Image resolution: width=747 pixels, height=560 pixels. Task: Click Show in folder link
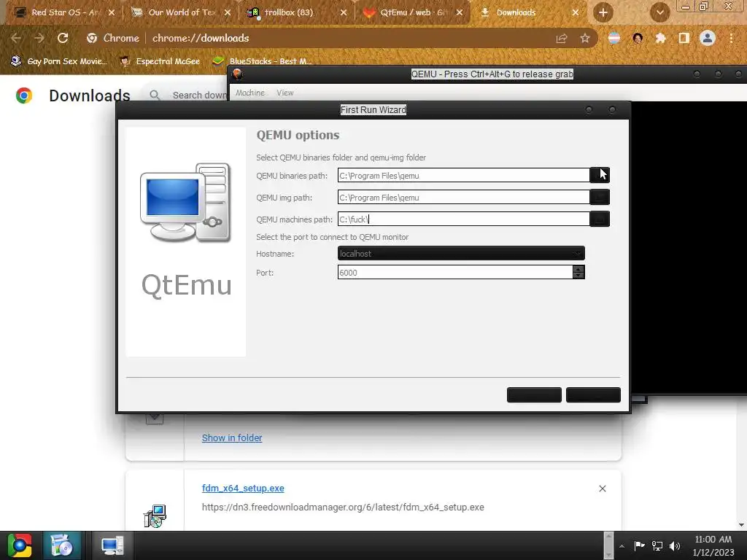click(231, 437)
